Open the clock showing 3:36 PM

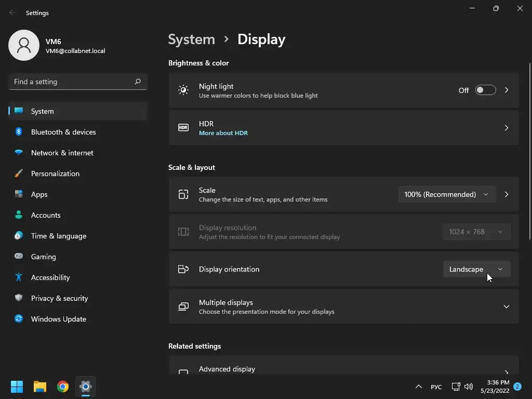click(495, 387)
